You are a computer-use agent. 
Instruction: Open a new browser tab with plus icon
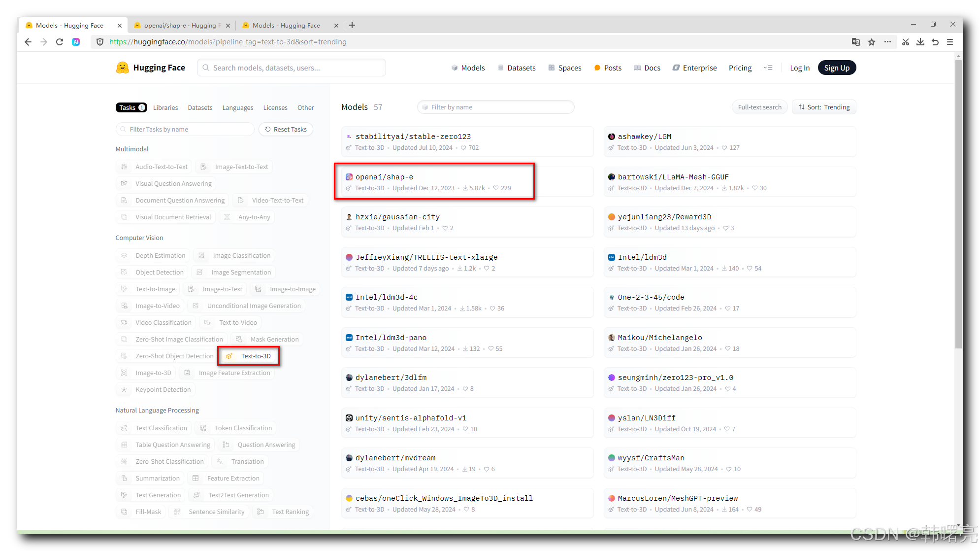coord(352,25)
